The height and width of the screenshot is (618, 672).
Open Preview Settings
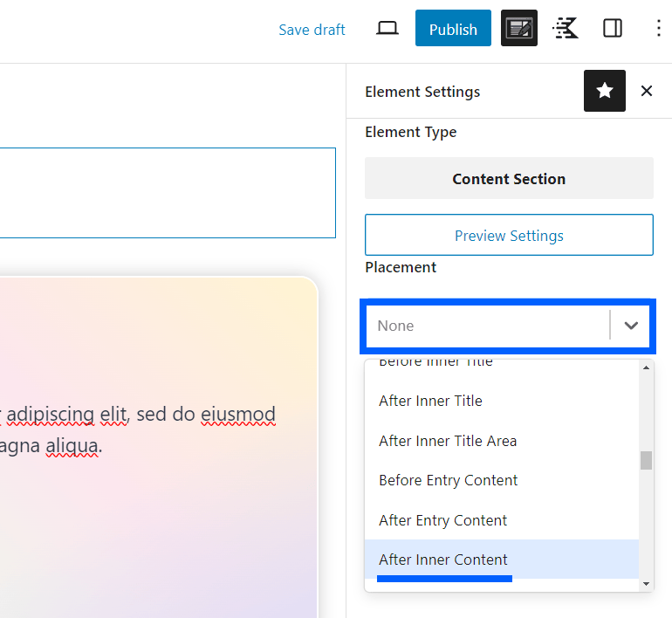click(x=509, y=236)
